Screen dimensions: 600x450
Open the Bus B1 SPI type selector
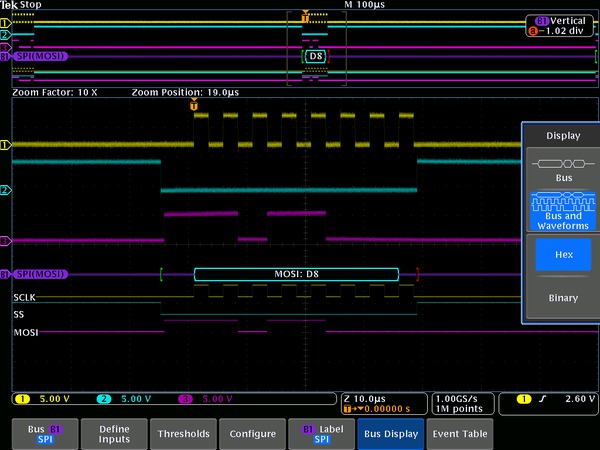[x=45, y=434]
